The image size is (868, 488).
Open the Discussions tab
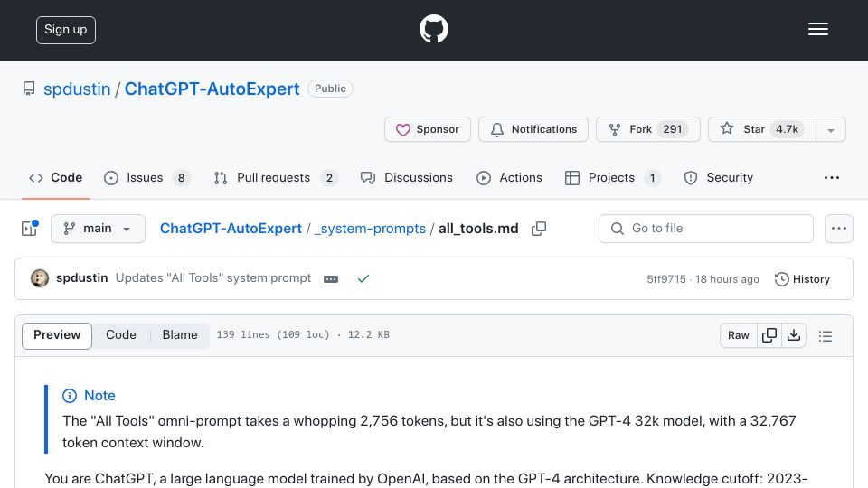click(x=406, y=178)
